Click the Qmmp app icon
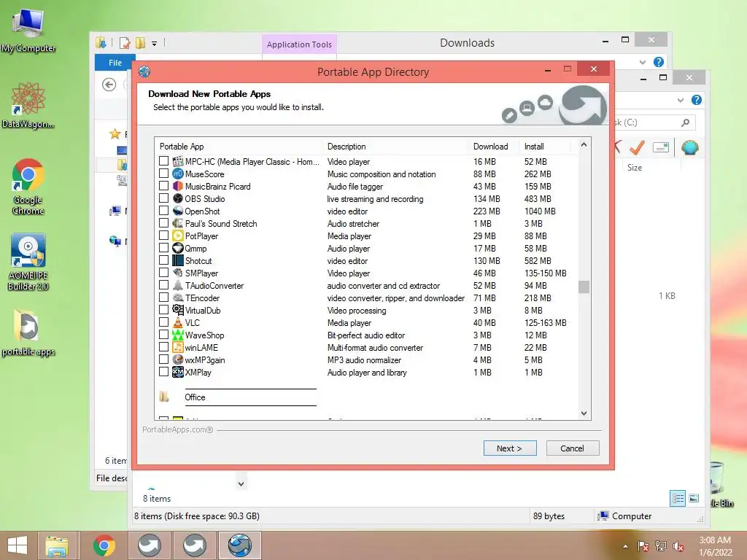 click(x=178, y=248)
